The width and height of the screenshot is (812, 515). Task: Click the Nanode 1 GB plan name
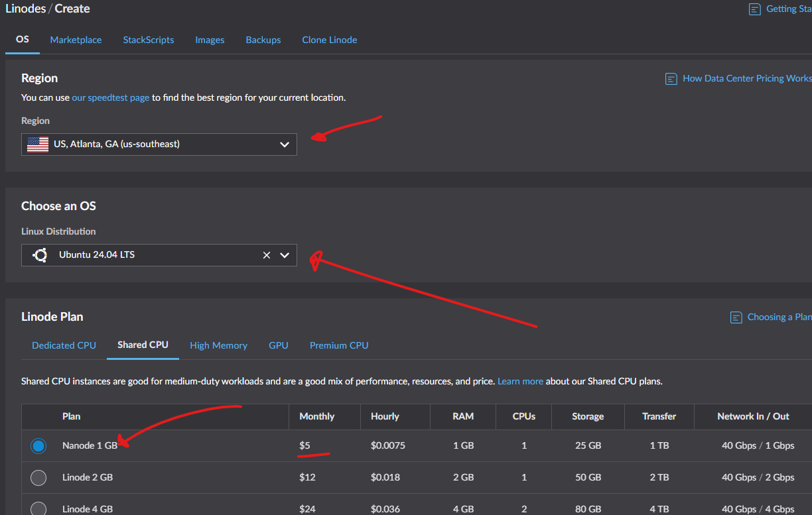[90, 445]
